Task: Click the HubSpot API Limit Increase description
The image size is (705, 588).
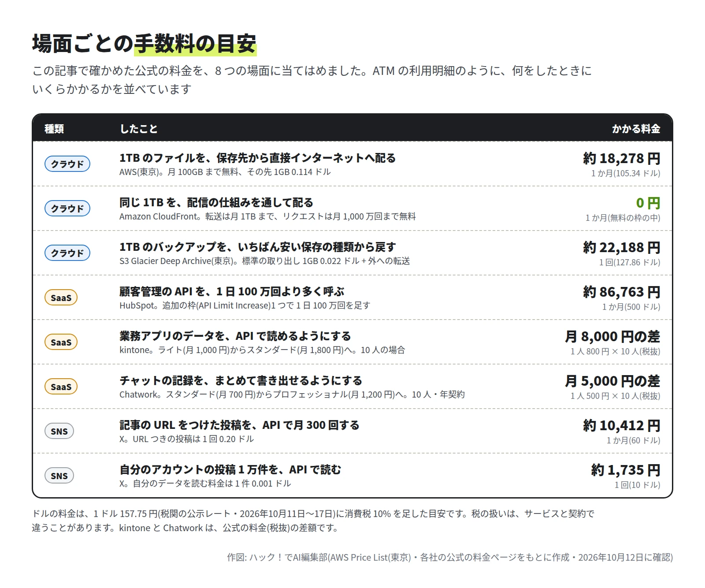Action: 245,305
